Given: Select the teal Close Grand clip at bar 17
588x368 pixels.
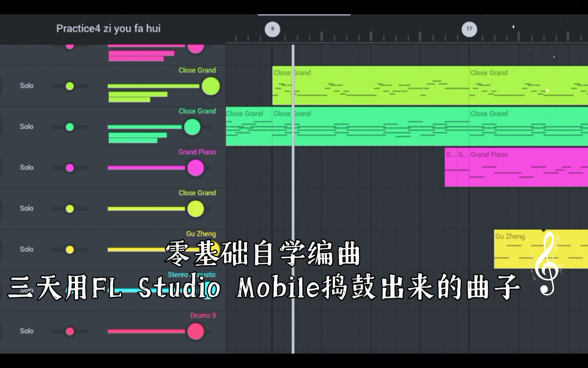Looking at the screenshot, I should pos(528,126).
